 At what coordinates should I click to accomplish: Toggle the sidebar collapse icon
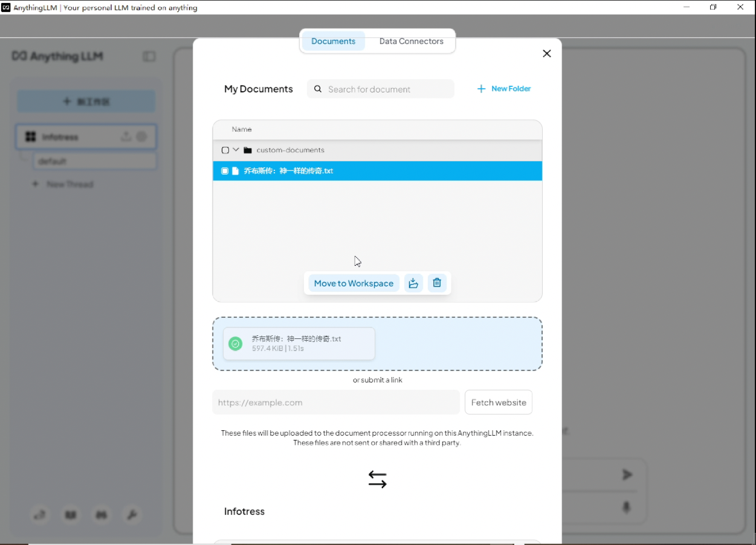click(149, 56)
